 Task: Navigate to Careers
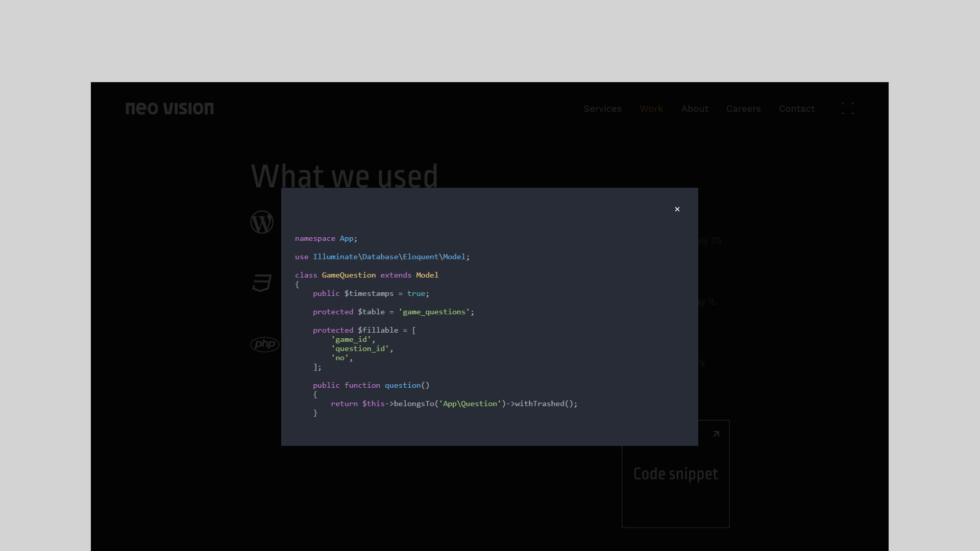[743, 109]
